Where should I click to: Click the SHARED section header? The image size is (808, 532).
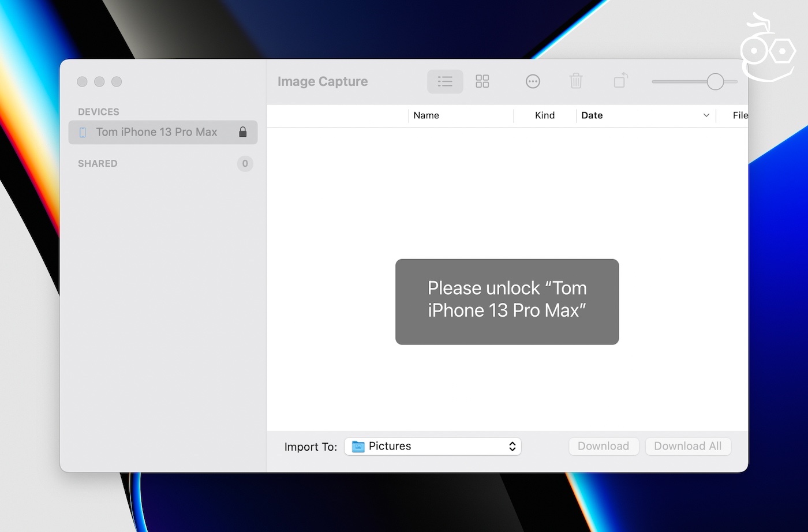pos(98,163)
